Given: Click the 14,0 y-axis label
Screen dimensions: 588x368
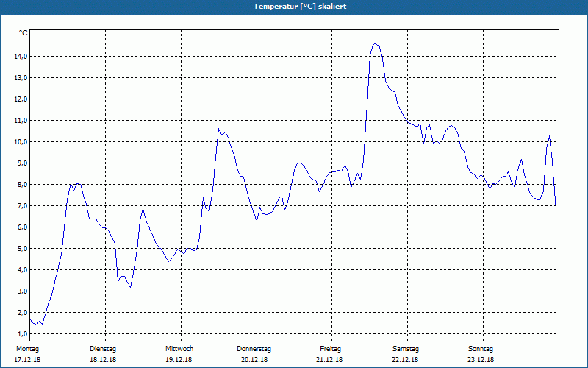Looking at the screenshot, I should click(21, 57).
